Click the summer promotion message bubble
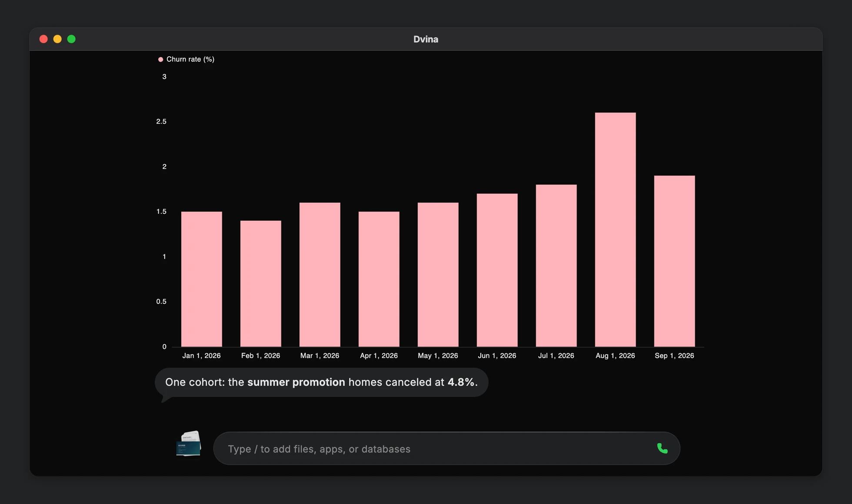Screen dimensions: 852x504 click(x=322, y=382)
